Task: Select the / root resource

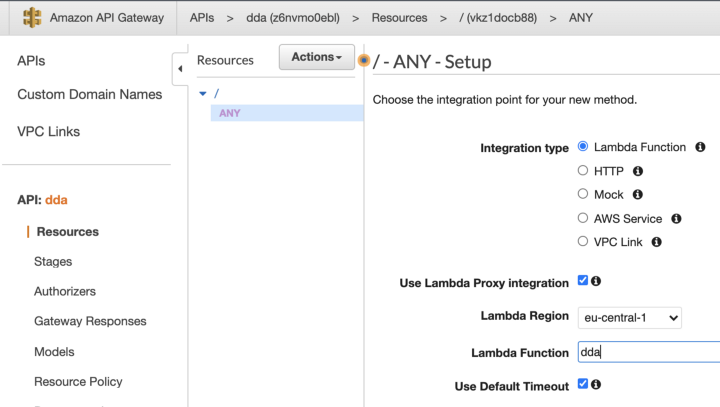Action: pos(216,94)
